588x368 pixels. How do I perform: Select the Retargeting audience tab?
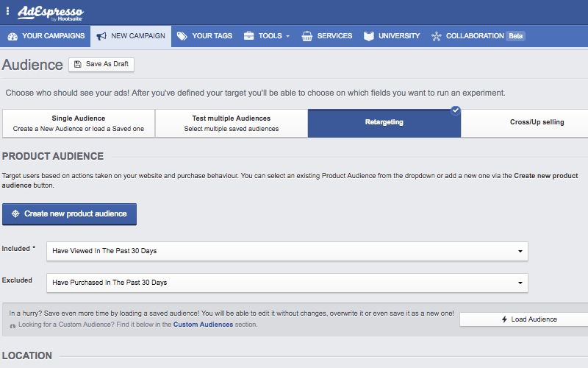pyautogui.click(x=384, y=123)
